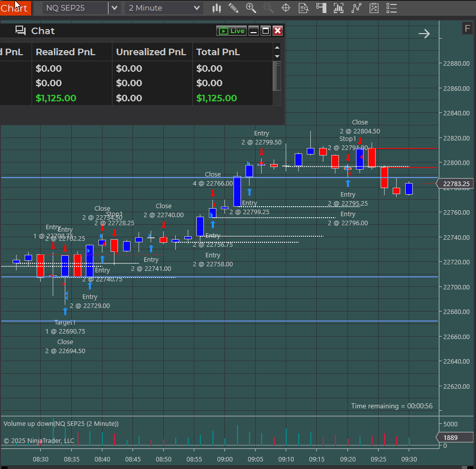
Task: Click the Entry 2 @ 22796.00 label
Action: click(347, 218)
